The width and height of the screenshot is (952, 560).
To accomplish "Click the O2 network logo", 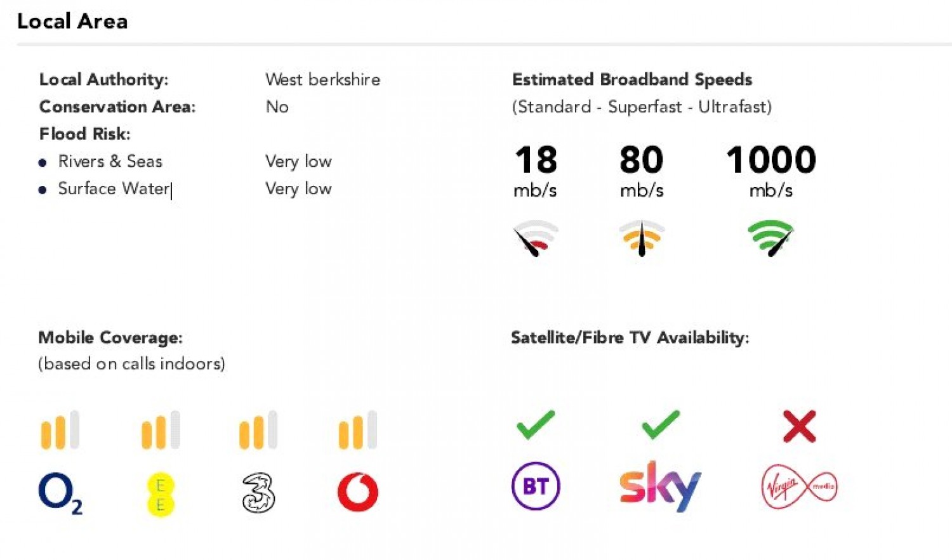I will point(60,492).
